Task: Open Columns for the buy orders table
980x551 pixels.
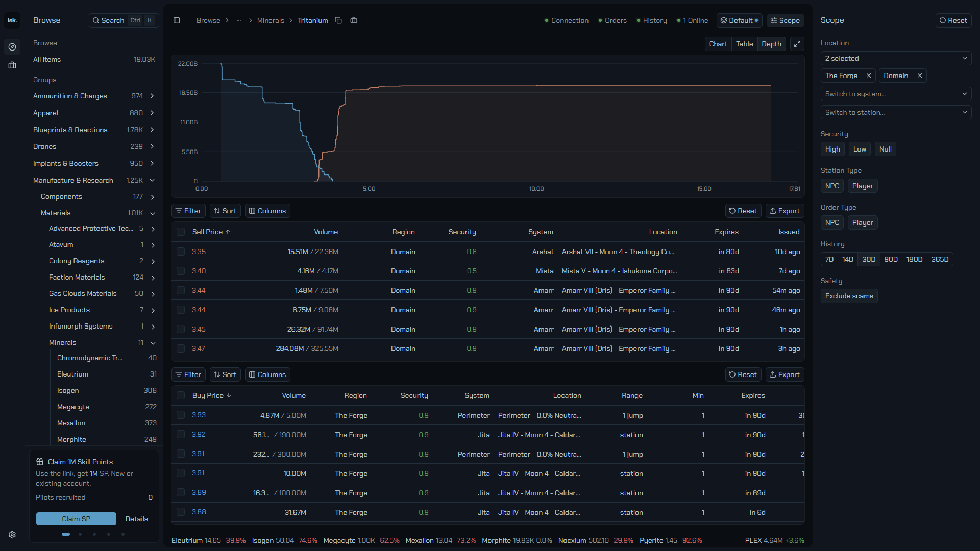Action: tap(267, 374)
